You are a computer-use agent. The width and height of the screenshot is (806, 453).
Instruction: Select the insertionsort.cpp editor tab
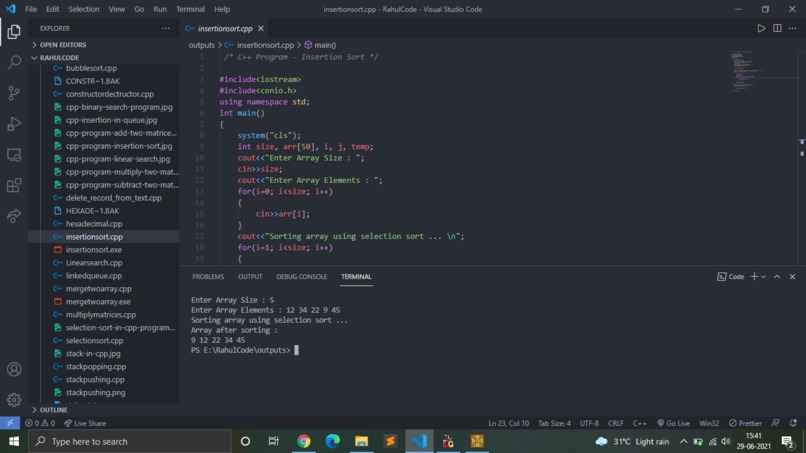225,28
